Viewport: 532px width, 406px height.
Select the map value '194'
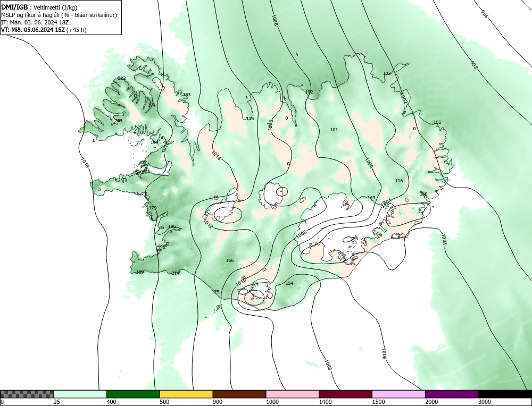[x=154, y=142]
